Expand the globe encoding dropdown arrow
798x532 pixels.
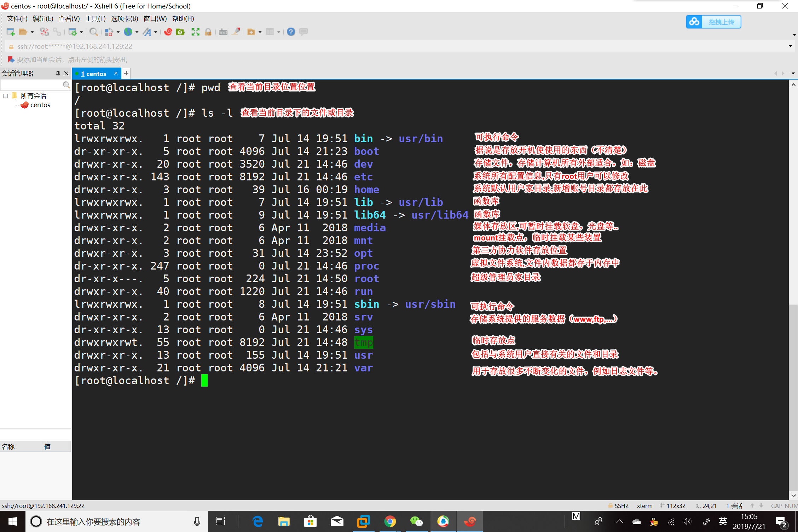[x=137, y=32]
